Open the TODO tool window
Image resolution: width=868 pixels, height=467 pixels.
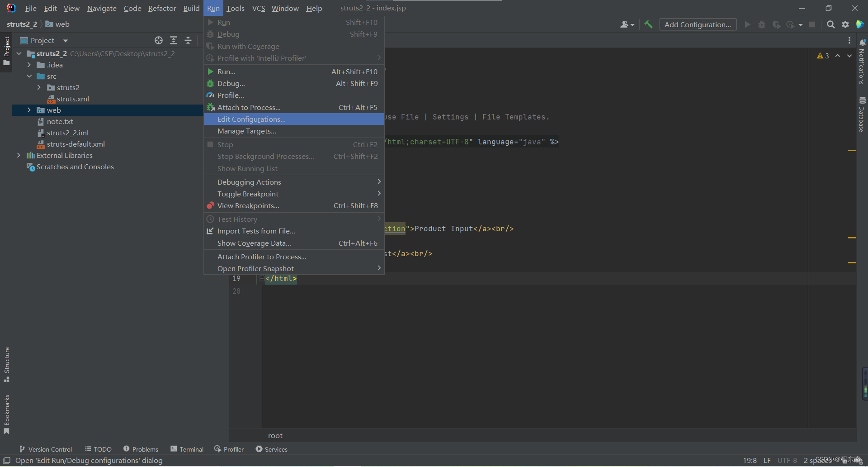pyautogui.click(x=98, y=449)
